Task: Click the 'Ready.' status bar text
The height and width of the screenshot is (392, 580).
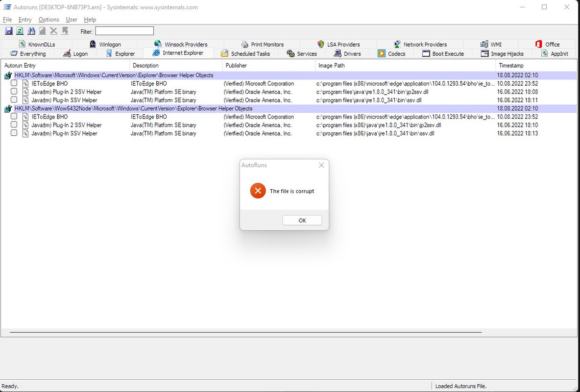Action: click(x=10, y=386)
